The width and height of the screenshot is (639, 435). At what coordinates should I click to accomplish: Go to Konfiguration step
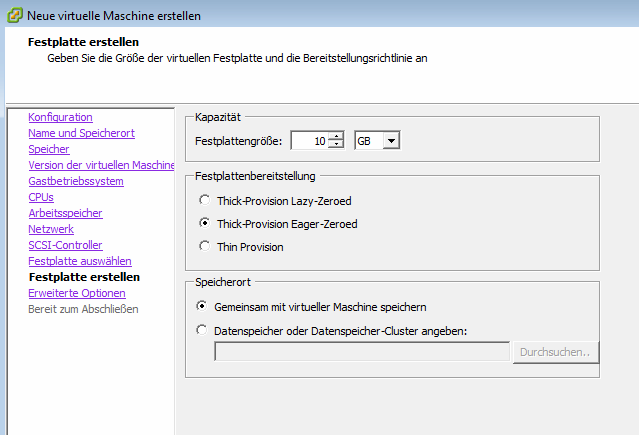pos(60,117)
